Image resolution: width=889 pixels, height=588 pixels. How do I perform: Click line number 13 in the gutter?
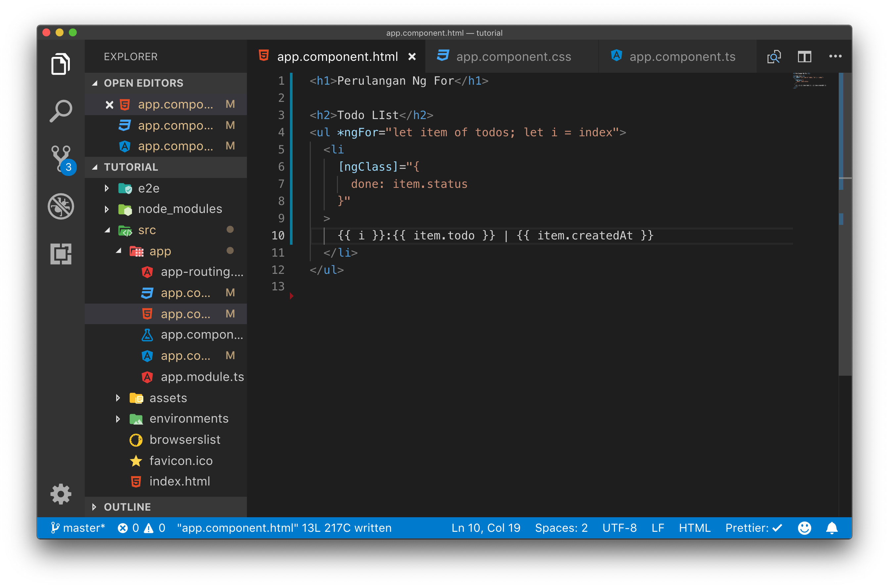click(278, 286)
